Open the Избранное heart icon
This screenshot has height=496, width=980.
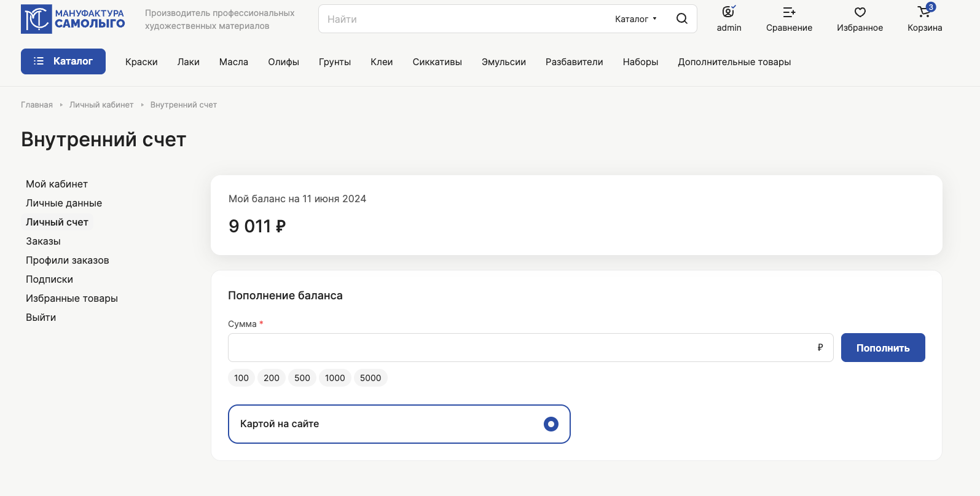(x=860, y=12)
